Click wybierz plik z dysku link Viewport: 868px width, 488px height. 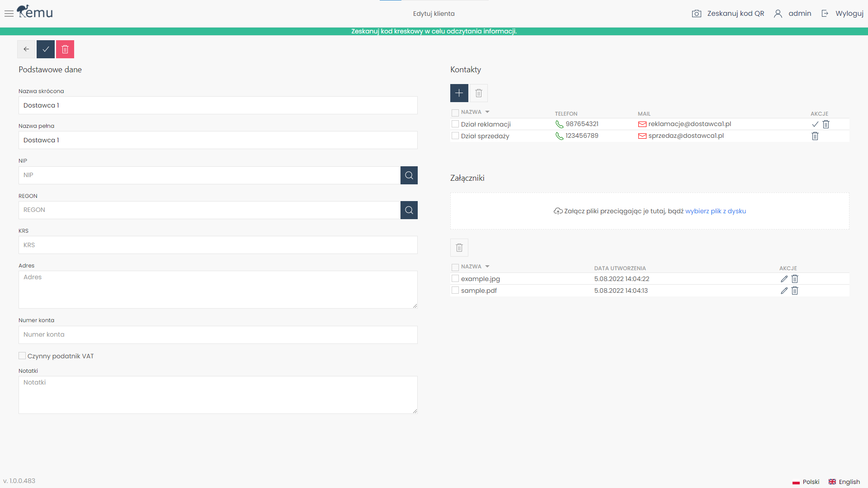coord(715,211)
